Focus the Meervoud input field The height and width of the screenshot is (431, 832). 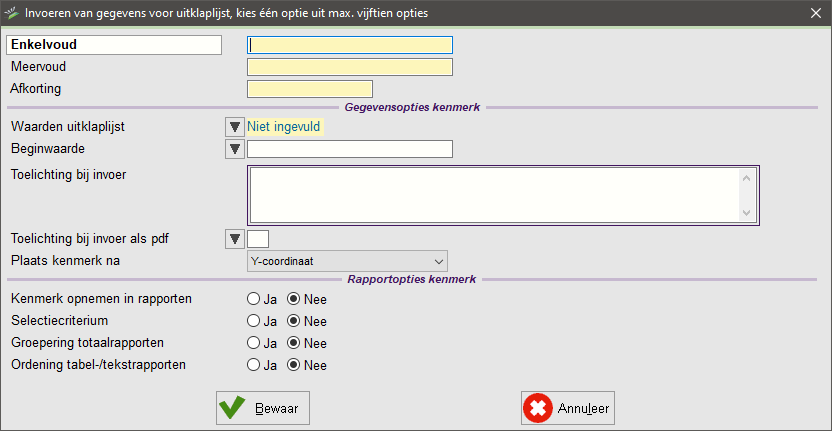(x=350, y=67)
